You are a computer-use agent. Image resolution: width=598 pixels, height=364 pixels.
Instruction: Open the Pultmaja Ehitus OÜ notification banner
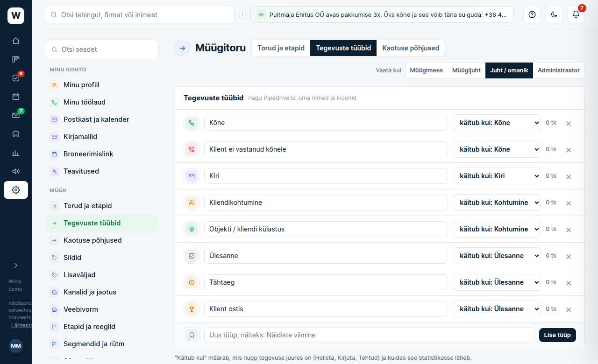point(382,14)
